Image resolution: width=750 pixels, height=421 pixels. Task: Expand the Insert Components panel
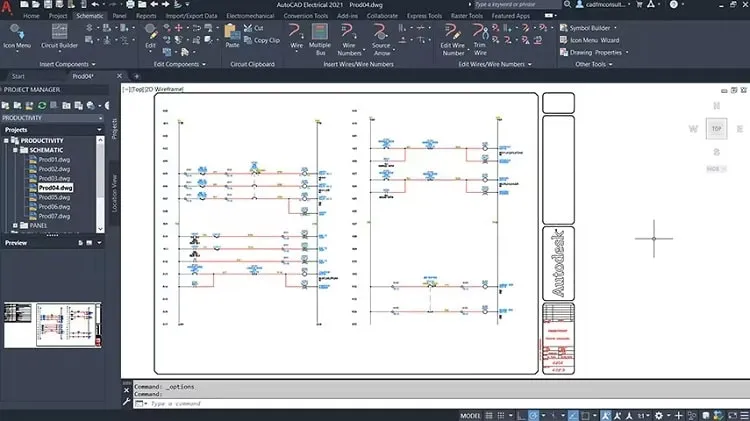point(67,64)
